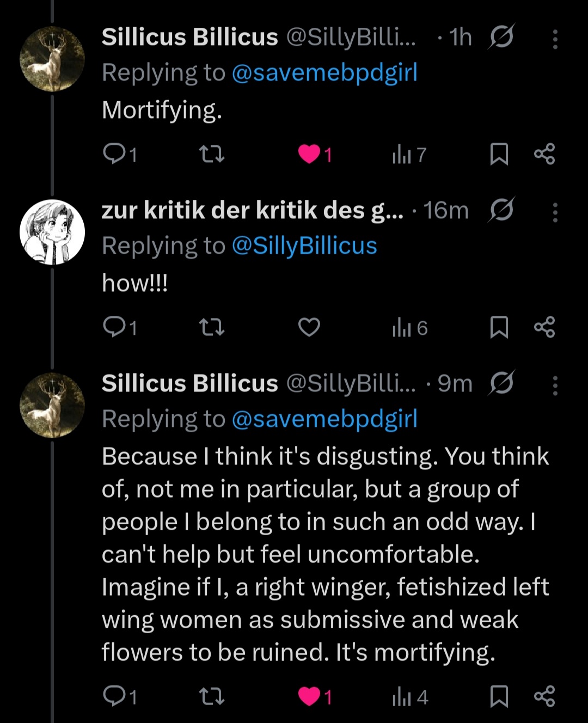Screen dimensions: 588x723
Task: Open @savemebpdgirl link in the top tweet
Action: click(x=324, y=73)
